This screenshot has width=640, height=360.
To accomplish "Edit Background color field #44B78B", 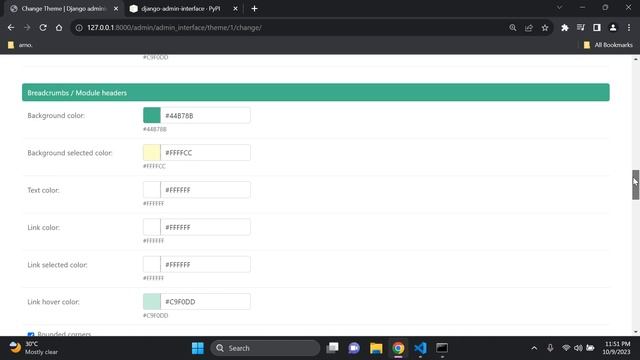I will tap(205, 116).
